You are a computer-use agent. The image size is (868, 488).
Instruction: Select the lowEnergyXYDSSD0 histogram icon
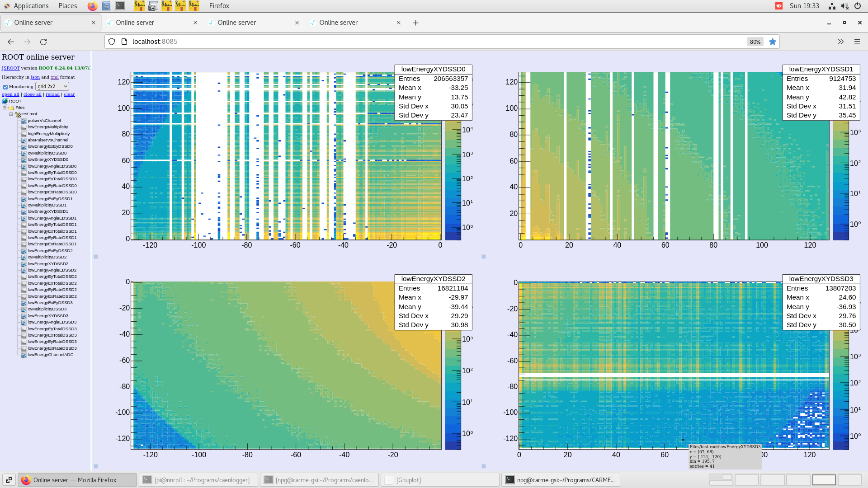click(x=23, y=160)
